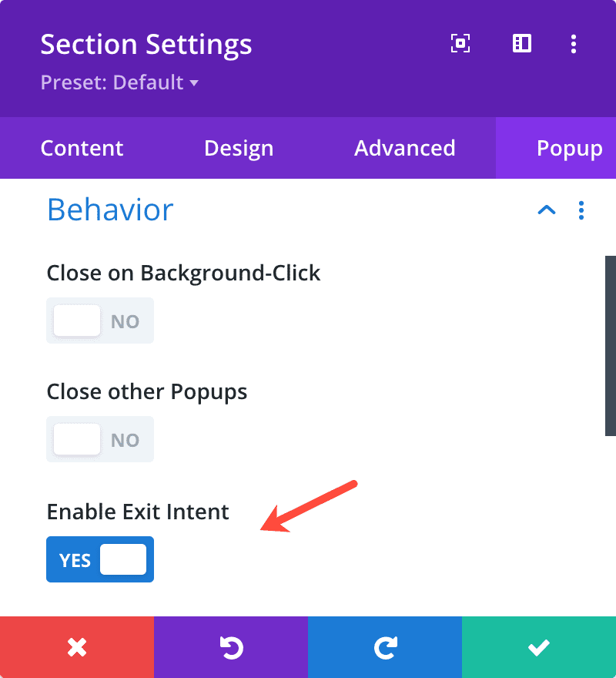Undo the last change
The height and width of the screenshot is (678, 616).
(231, 647)
